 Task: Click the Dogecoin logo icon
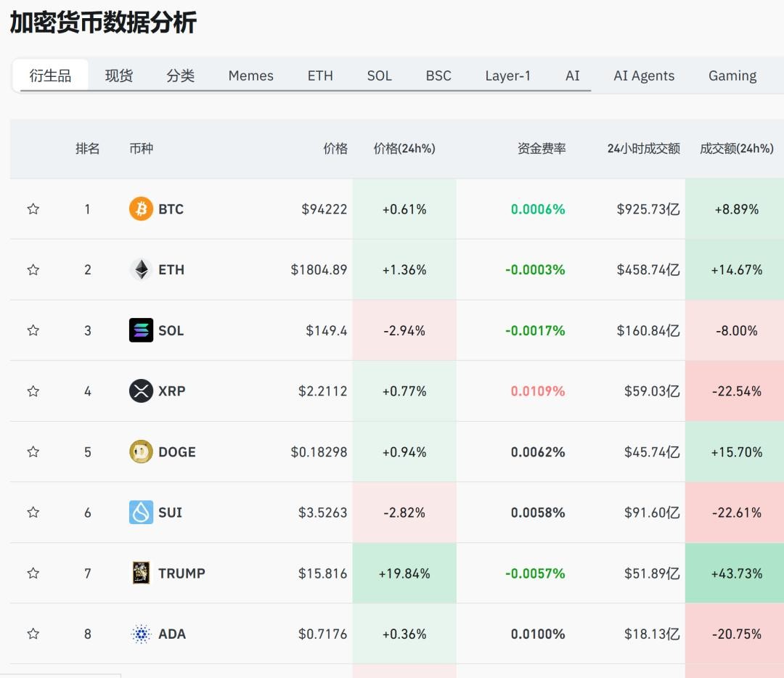pos(141,452)
